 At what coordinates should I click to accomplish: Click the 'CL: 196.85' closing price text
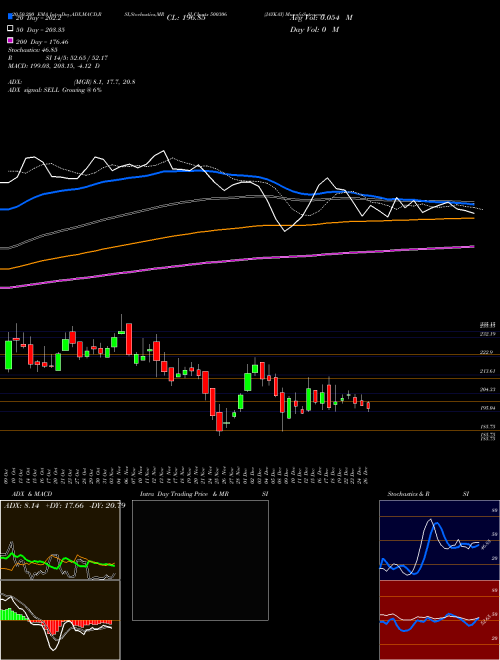186,18
